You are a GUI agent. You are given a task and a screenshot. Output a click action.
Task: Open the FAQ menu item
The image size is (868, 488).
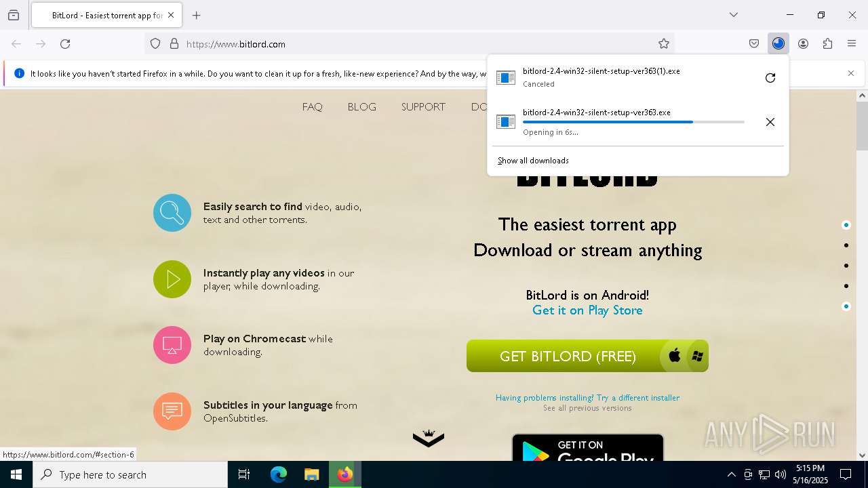click(x=313, y=107)
